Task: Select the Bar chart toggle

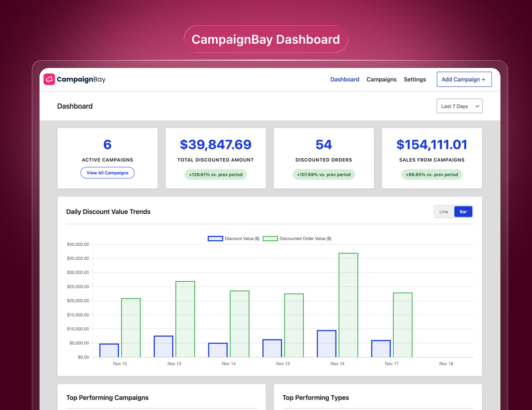Action: coord(463,212)
